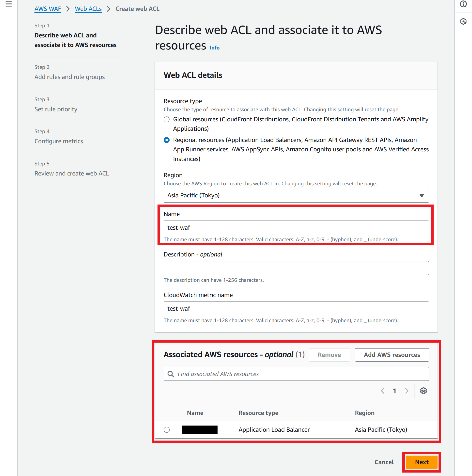Viewport: 472px width, 476px height.
Task: Open table preferences gear icon
Action: coord(423,391)
